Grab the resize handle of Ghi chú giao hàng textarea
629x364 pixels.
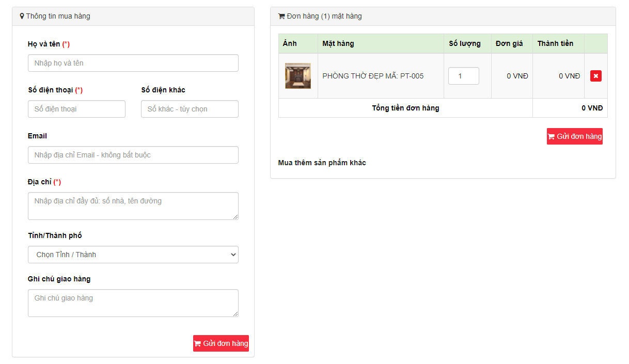tap(235, 314)
